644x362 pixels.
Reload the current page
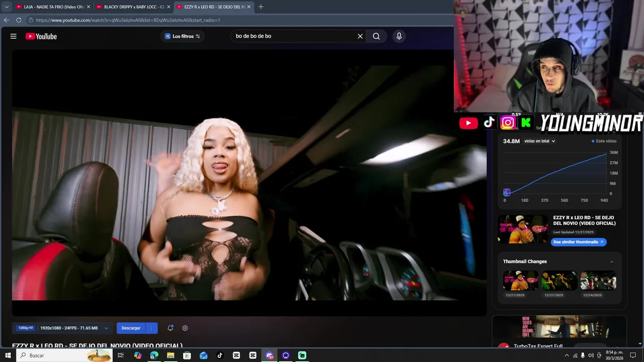point(19,20)
